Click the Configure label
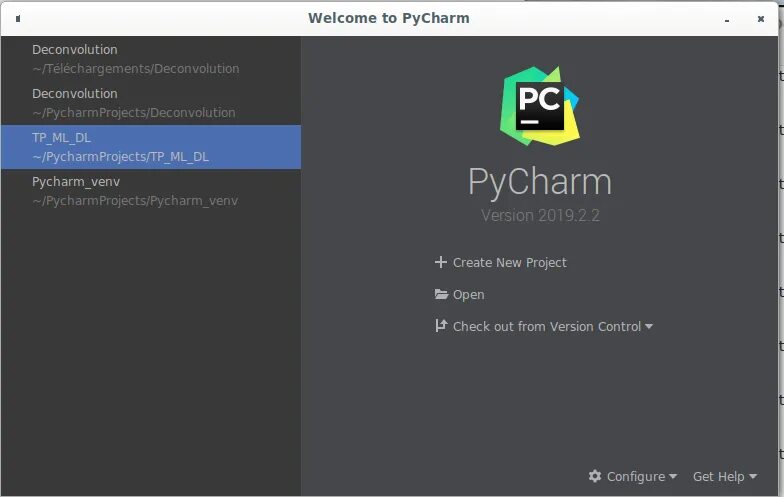 pyautogui.click(x=636, y=476)
